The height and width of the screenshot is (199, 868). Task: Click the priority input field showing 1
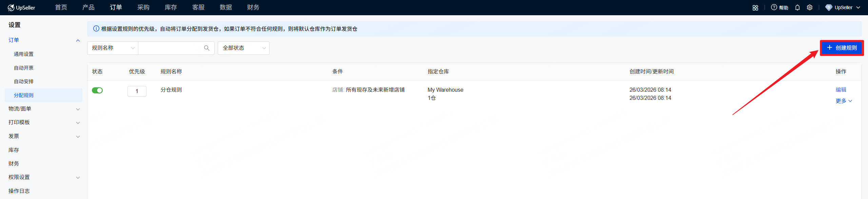click(137, 91)
